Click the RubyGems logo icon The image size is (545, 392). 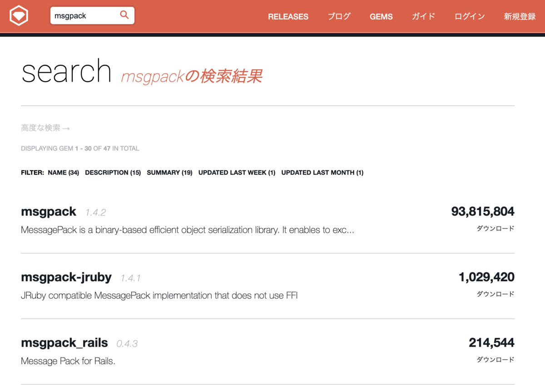(19, 16)
